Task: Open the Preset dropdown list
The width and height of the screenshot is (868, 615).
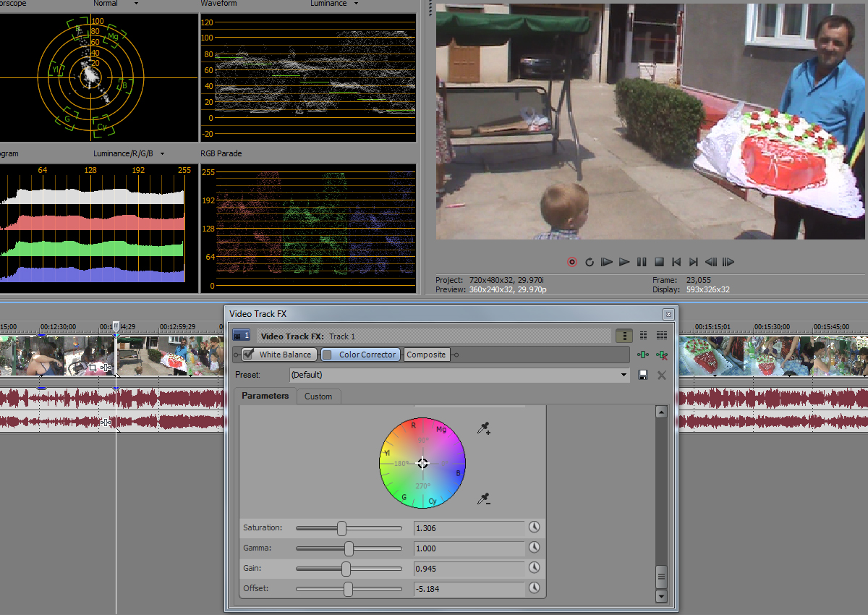Action: pos(624,375)
